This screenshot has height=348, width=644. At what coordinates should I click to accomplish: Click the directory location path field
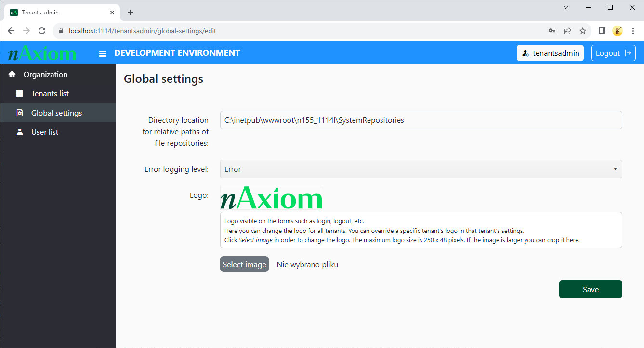[421, 120]
